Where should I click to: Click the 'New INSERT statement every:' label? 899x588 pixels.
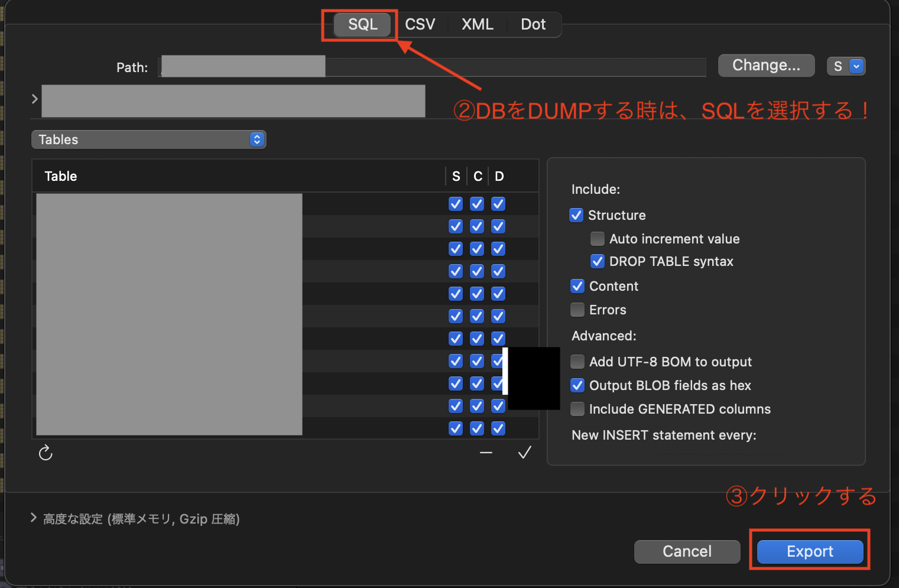664,435
